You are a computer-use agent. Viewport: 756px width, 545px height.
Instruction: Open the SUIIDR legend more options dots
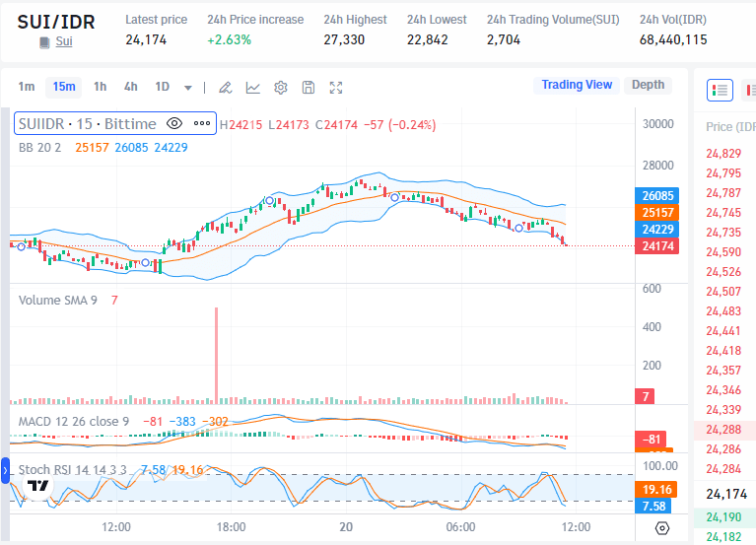tap(202, 123)
